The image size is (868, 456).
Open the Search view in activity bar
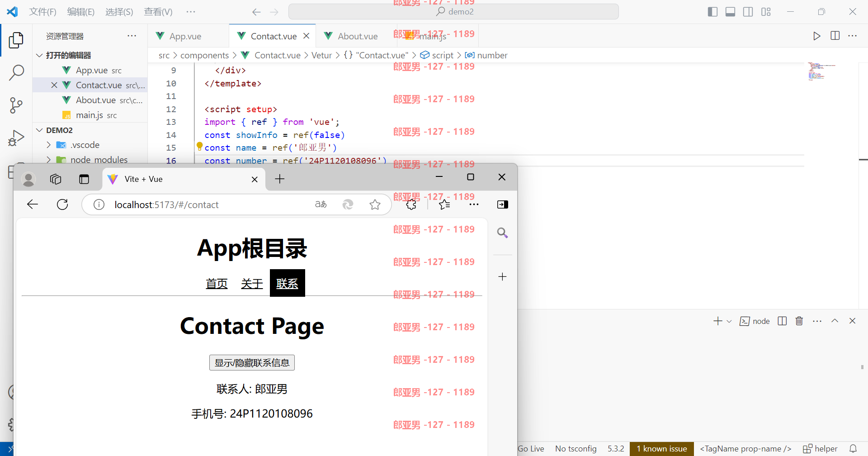[16, 72]
